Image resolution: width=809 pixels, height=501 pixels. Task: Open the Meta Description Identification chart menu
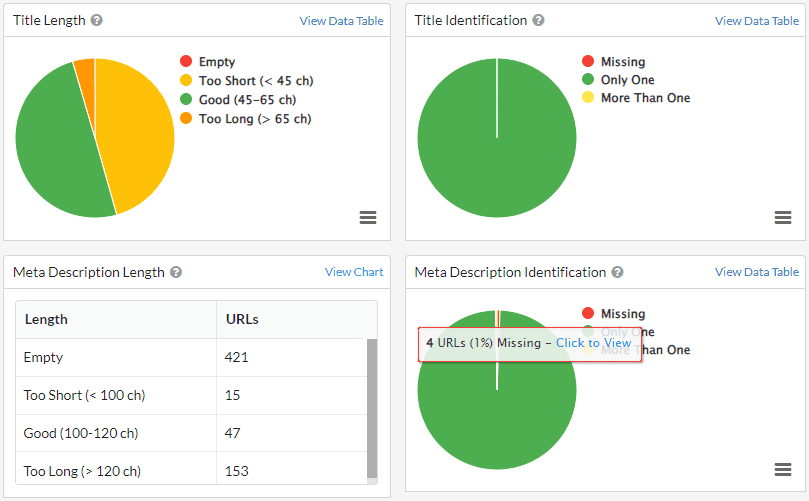click(783, 469)
